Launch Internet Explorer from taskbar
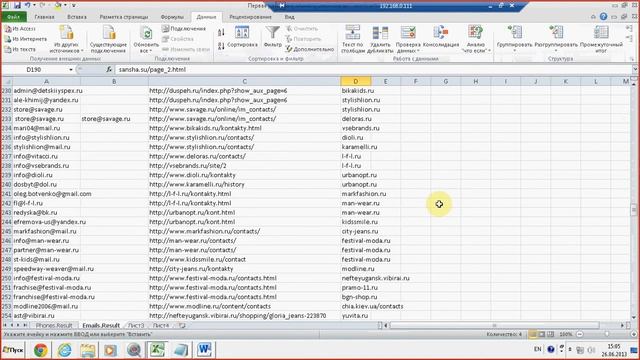 point(64,350)
